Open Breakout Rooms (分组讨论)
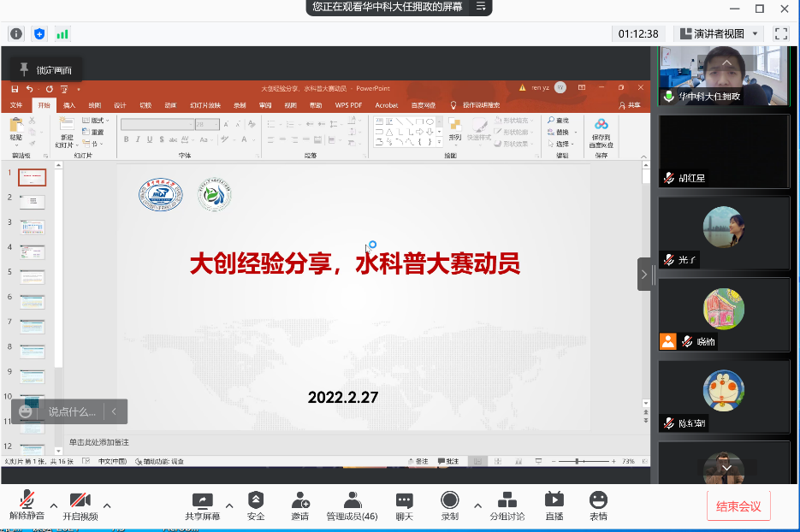800x532 pixels. coord(507,505)
